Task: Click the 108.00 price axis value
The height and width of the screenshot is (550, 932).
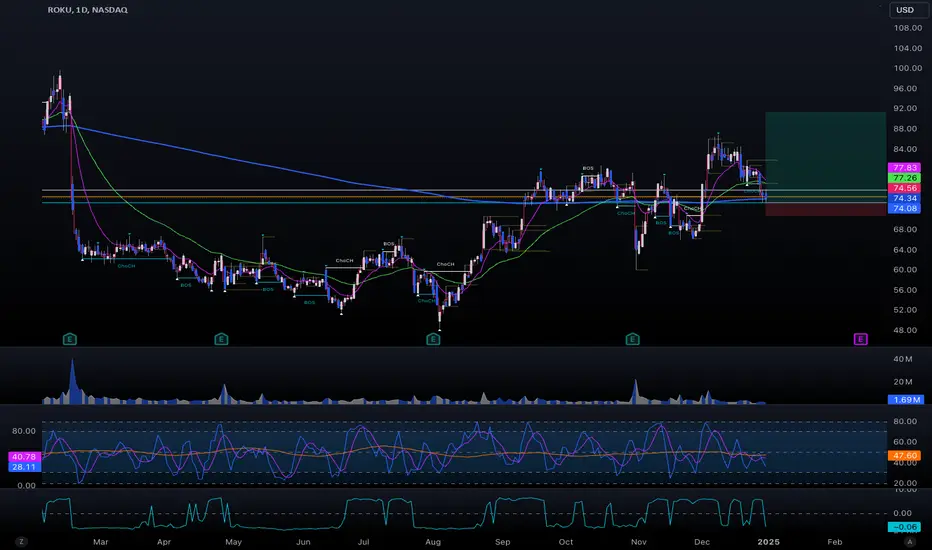Action: click(x=908, y=28)
